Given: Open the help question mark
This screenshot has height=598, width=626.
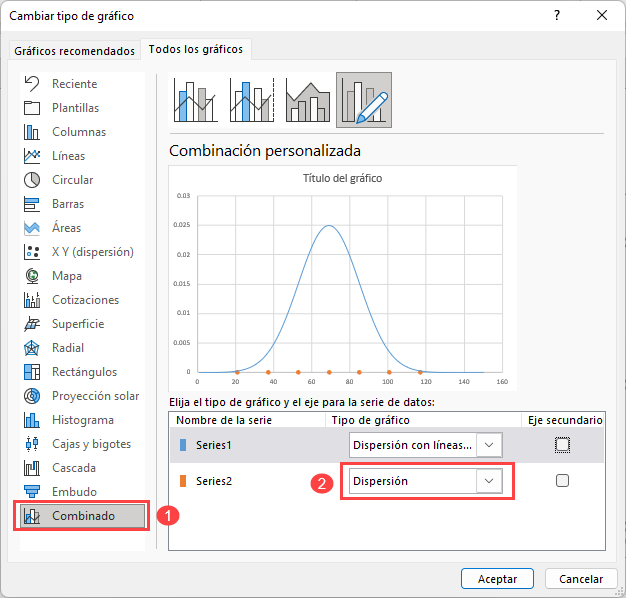Looking at the screenshot, I should [557, 15].
